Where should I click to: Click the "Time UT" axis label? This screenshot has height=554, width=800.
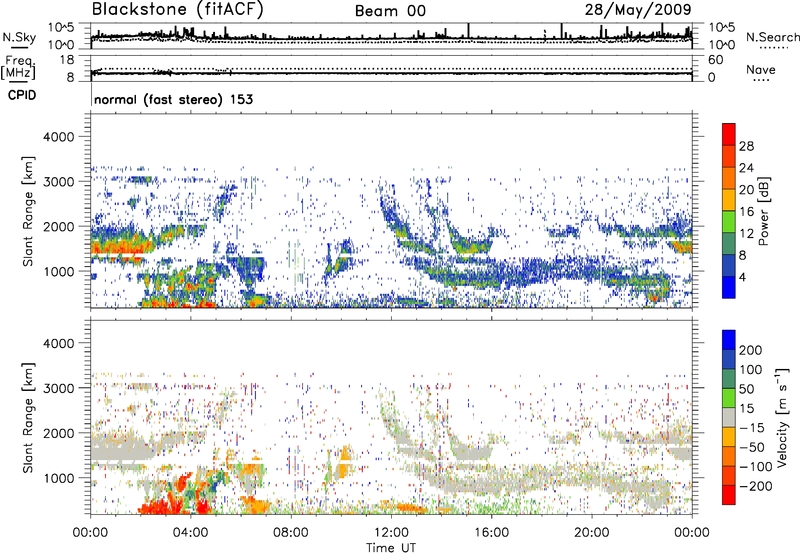coord(391,548)
